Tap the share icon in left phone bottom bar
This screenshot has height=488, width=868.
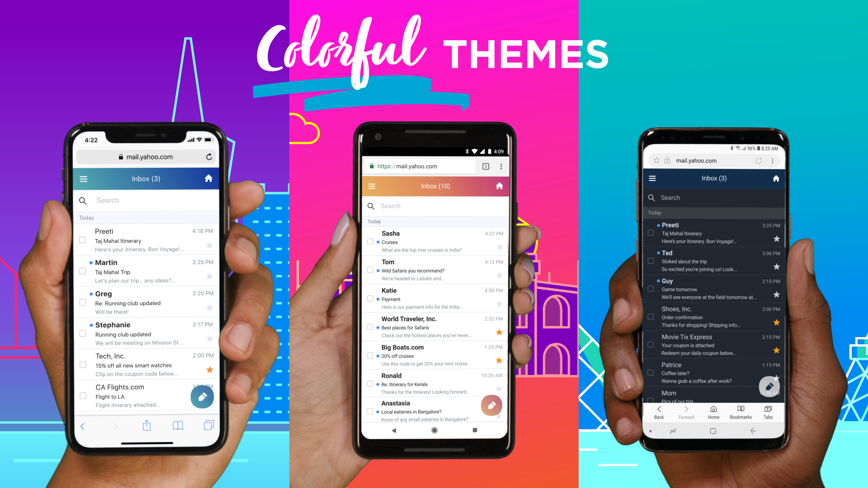(148, 425)
